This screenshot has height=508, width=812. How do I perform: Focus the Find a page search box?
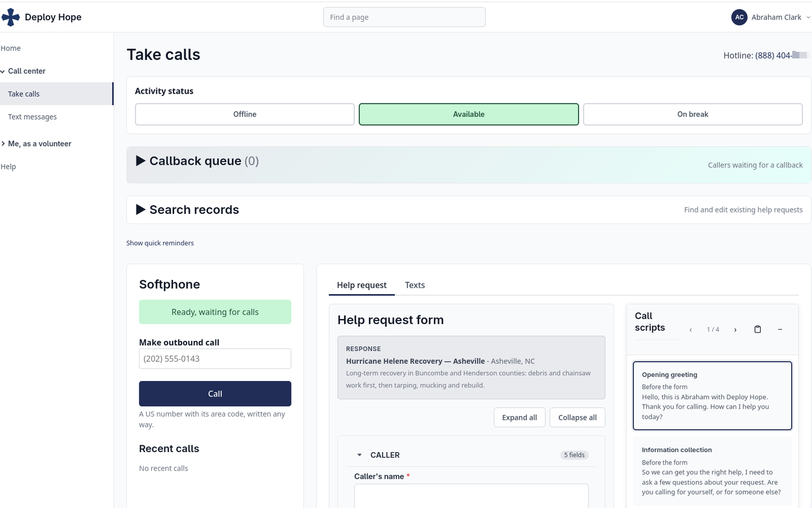coord(404,17)
